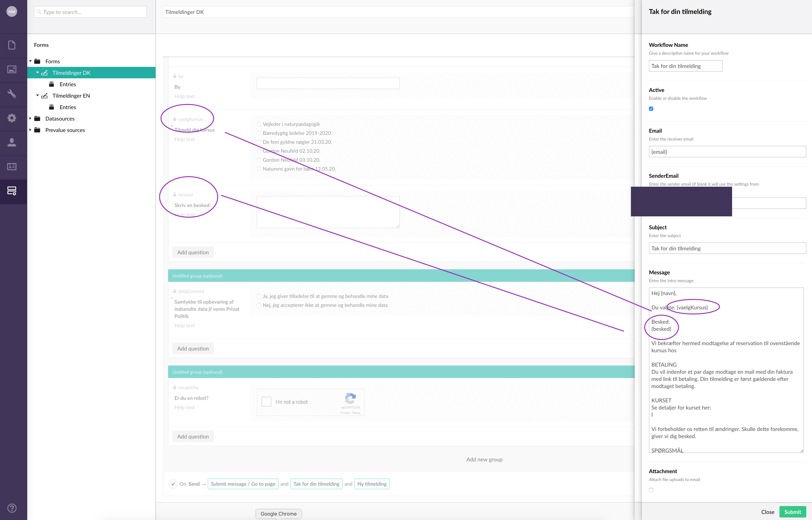Toggle the Active workflow checkbox

[x=651, y=109]
